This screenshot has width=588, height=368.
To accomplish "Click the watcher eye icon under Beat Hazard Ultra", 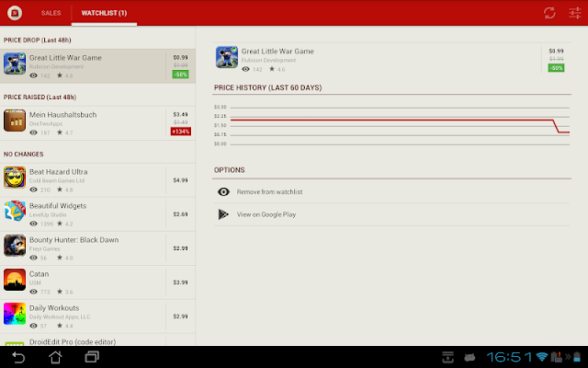I will 33,190.
